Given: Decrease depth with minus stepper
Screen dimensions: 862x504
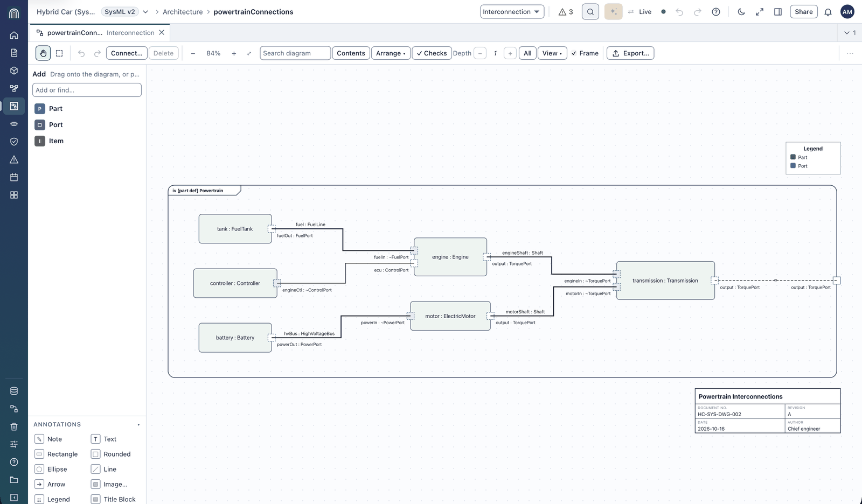Looking at the screenshot, I should (x=480, y=53).
